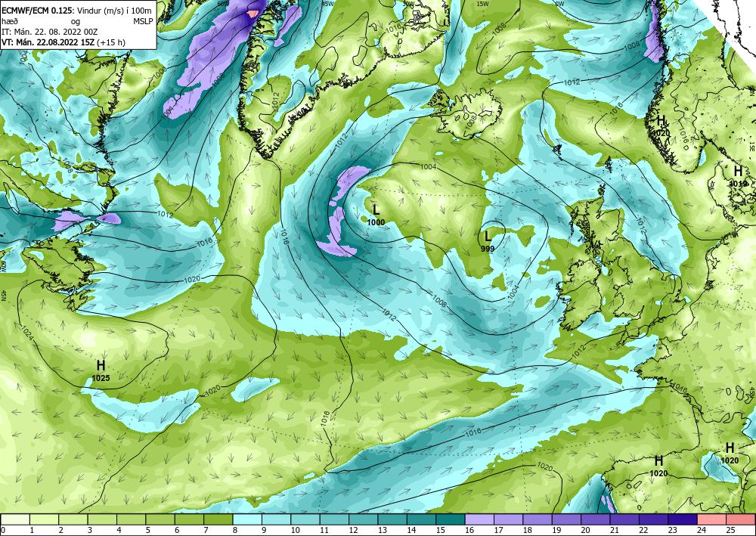
Task: Pick the darkest navy swatch between 23 and 24
Action: (x=683, y=519)
